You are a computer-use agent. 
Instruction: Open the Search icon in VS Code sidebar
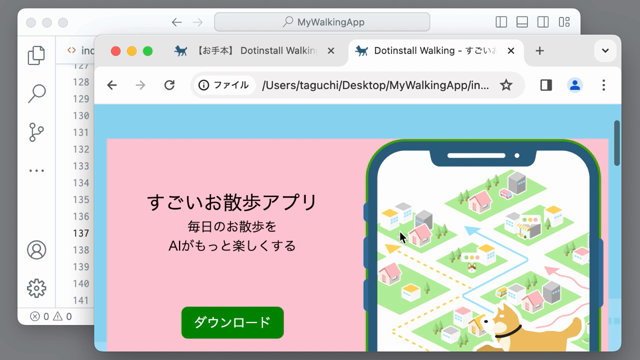[x=36, y=93]
